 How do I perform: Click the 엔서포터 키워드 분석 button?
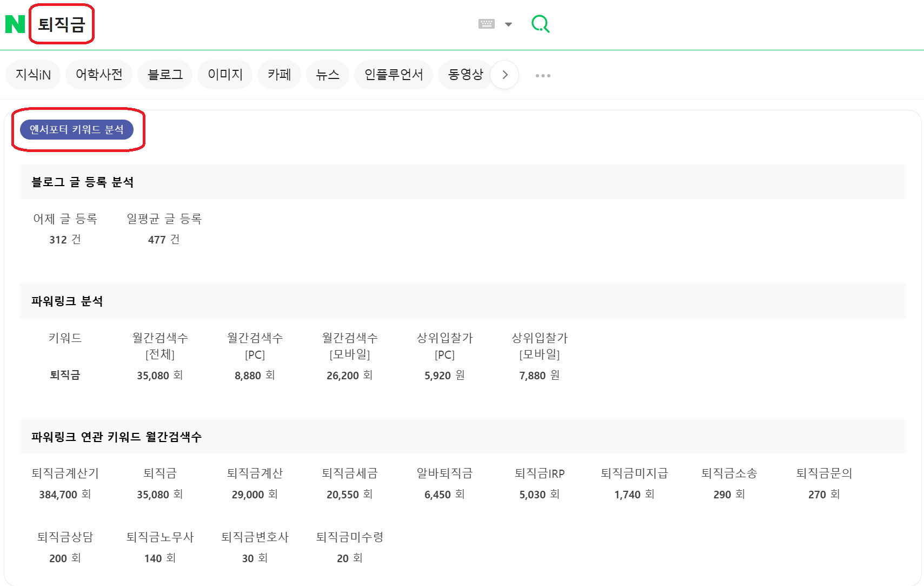[77, 130]
